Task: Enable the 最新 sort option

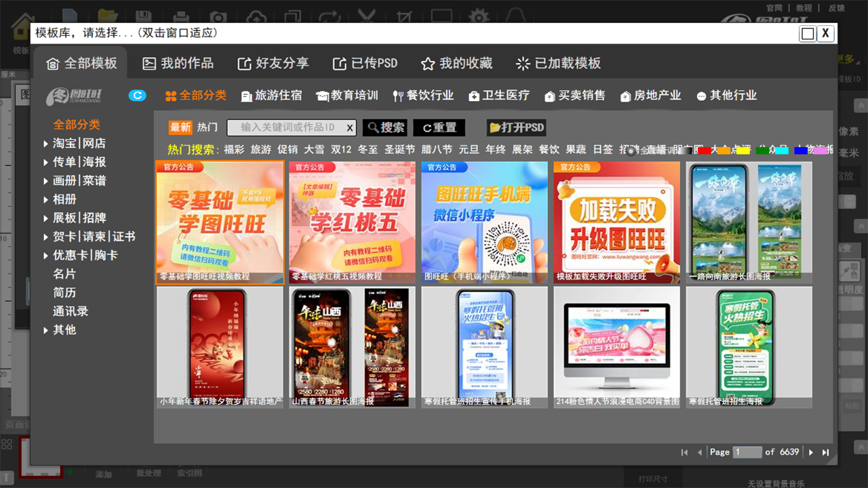Action: point(179,127)
